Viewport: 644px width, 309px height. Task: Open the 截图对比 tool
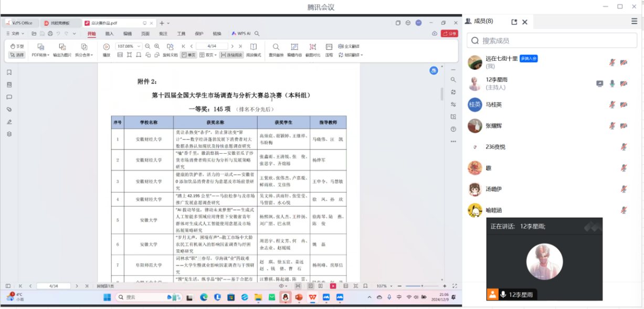[x=313, y=47]
